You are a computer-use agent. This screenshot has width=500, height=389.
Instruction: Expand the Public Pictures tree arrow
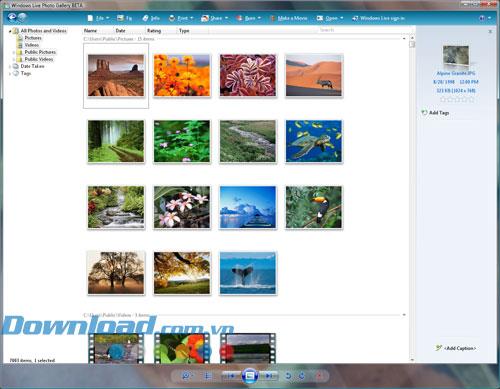(14, 52)
